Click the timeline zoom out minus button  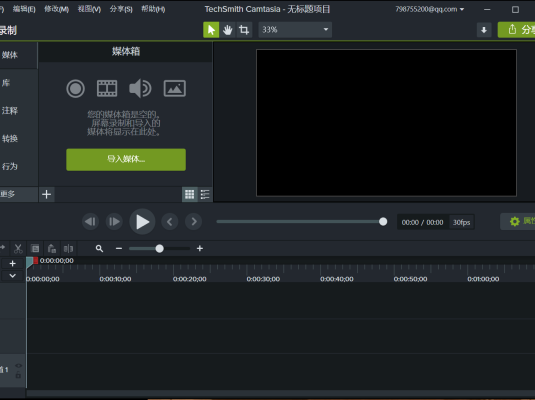tap(119, 248)
